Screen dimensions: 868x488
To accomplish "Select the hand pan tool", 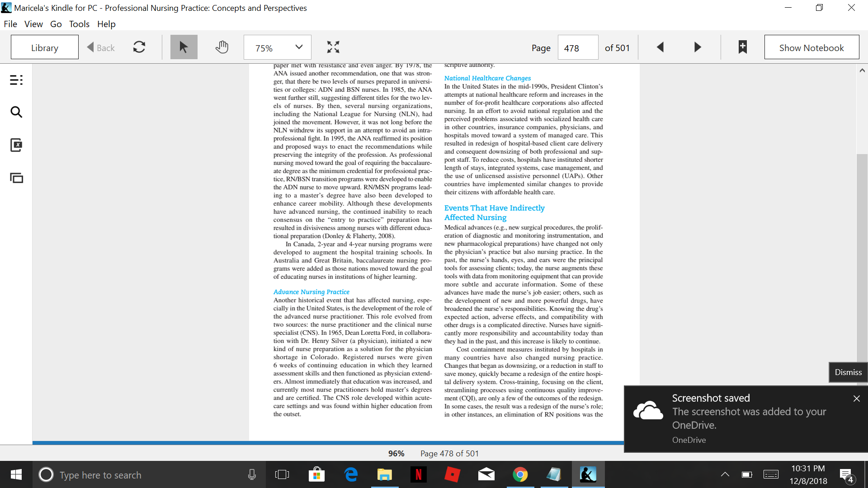I will pyautogui.click(x=222, y=47).
